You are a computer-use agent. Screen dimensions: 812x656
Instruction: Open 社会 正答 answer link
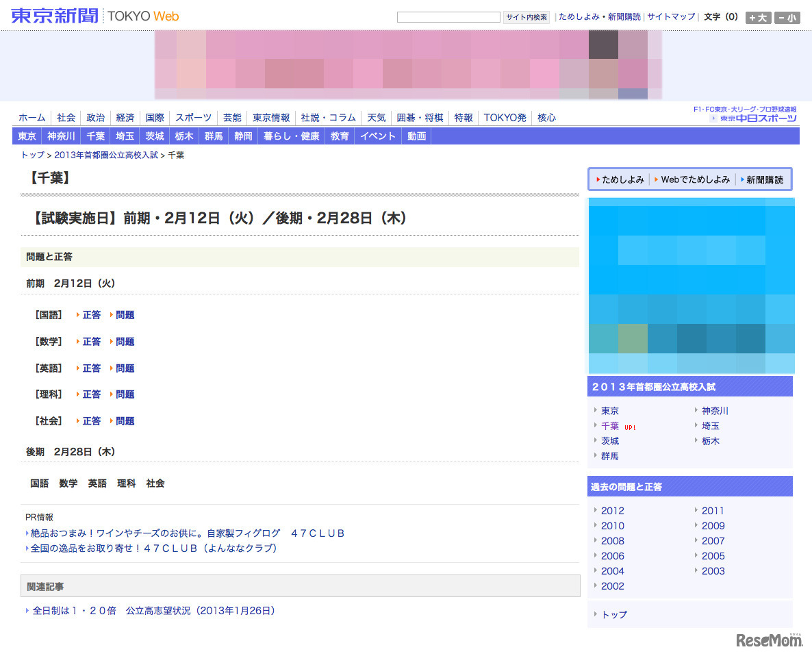point(91,421)
